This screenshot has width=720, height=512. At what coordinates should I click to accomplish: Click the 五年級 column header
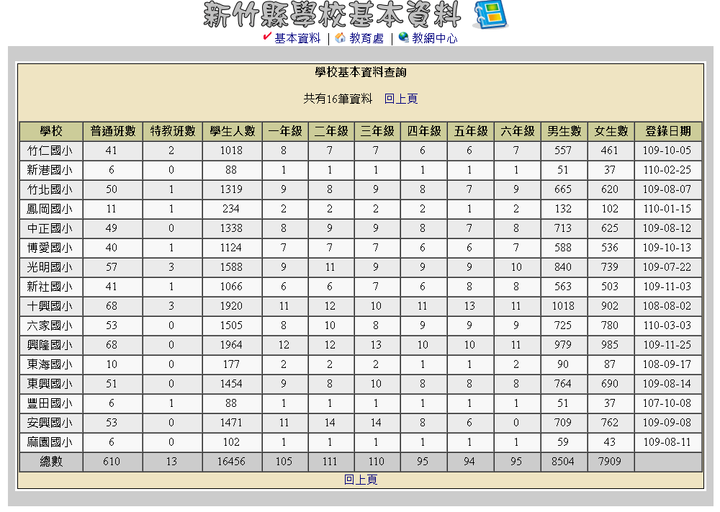point(471,131)
